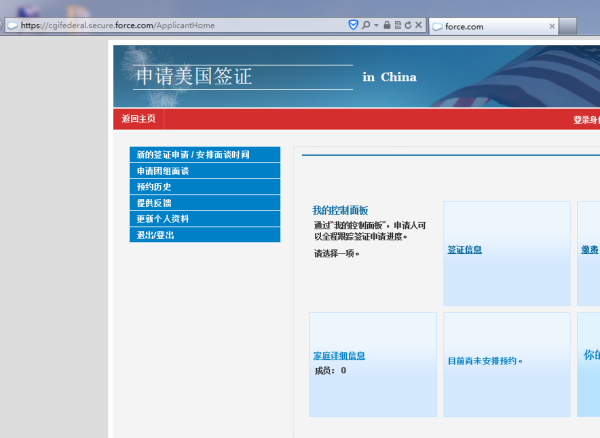Open 新的签证申请 / 安排面谈时间 menu item
The image size is (600, 438).
click(204, 155)
